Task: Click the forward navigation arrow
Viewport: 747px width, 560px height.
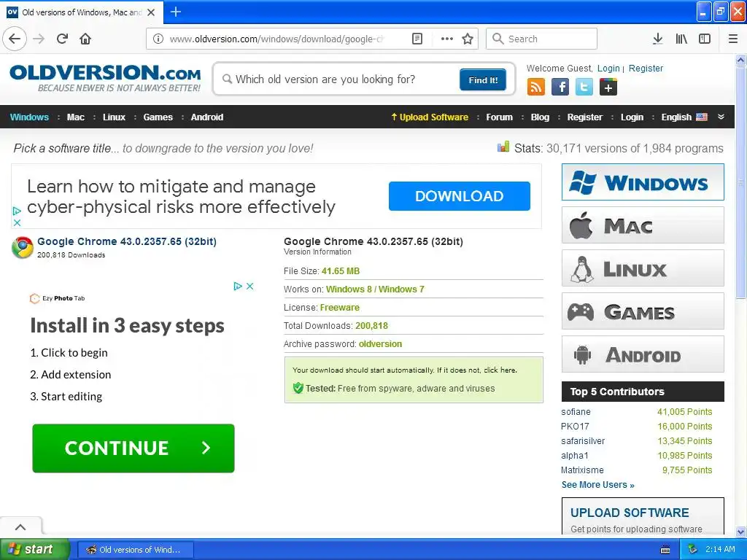Action: 39,39
